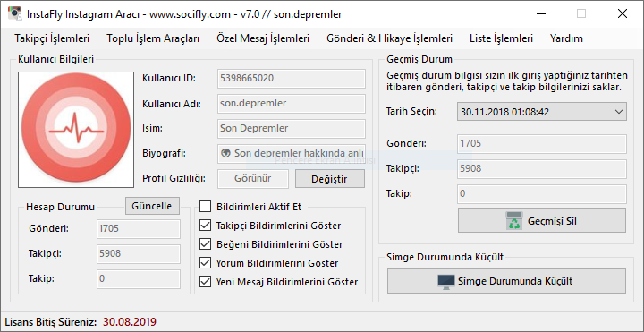This screenshot has height=332, width=644.
Task: Open the Toplu İşlem Araçları menu
Action: tap(153, 38)
